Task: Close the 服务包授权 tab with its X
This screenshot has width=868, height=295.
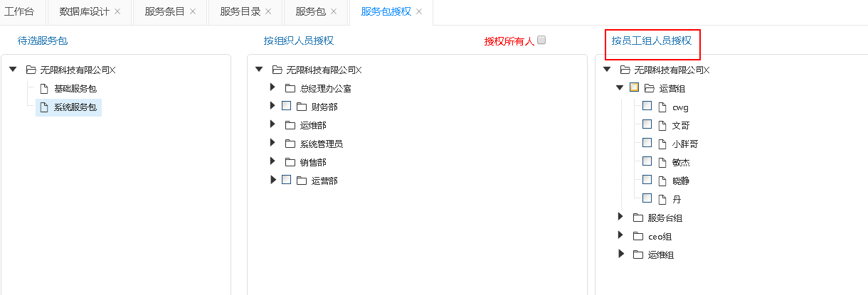Action: tap(419, 12)
